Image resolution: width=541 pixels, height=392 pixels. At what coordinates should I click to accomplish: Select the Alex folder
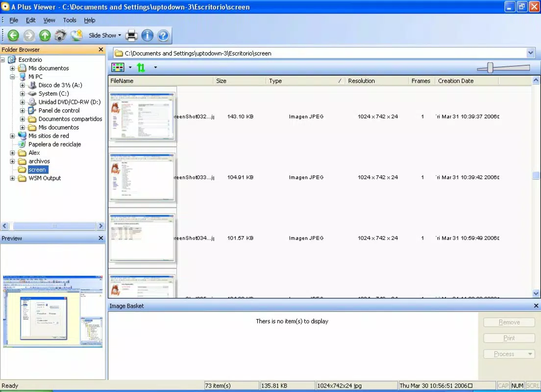[x=34, y=152]
